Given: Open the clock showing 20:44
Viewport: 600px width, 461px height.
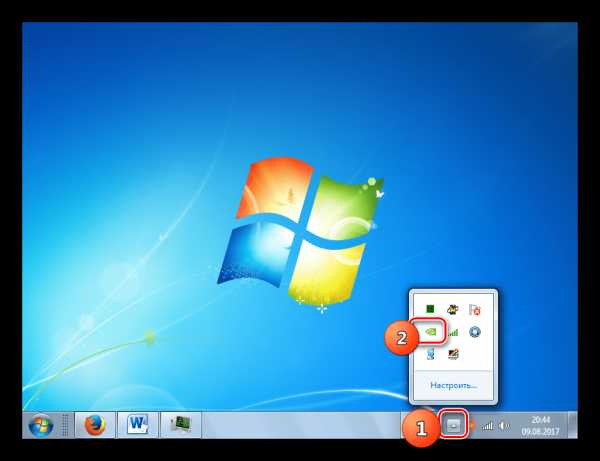Looking at the screenshot, I should 540,425.
